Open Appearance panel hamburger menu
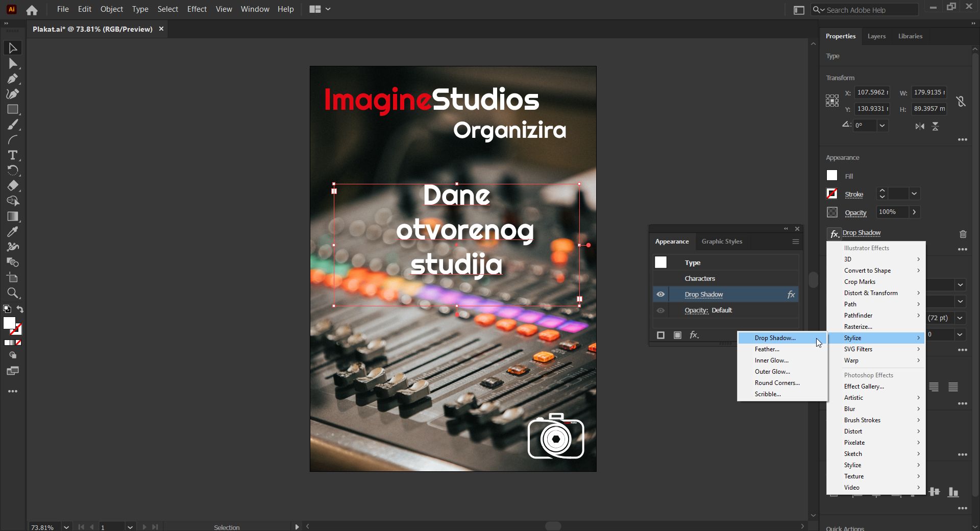The image size is (980, 531). 795,242
